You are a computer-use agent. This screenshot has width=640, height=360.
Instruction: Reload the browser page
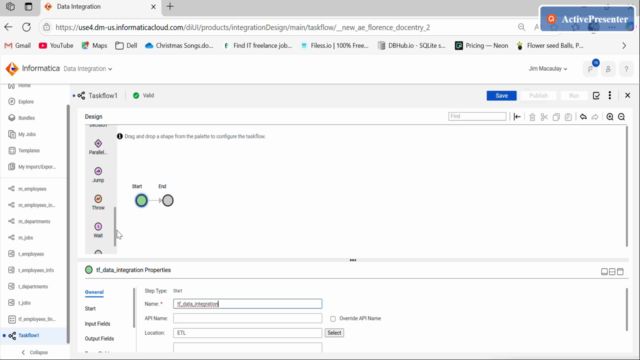(x=27, y=27)
